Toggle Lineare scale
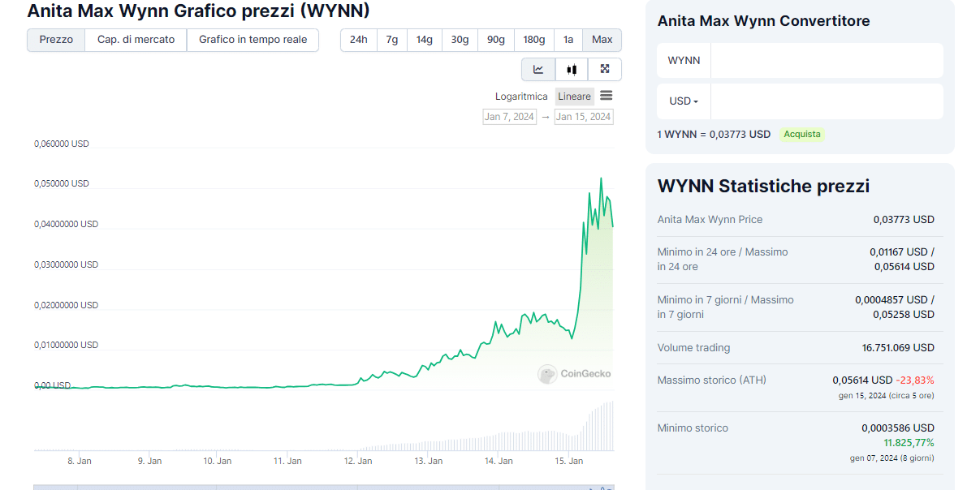 pyautogui.click(x=574, y=97)
